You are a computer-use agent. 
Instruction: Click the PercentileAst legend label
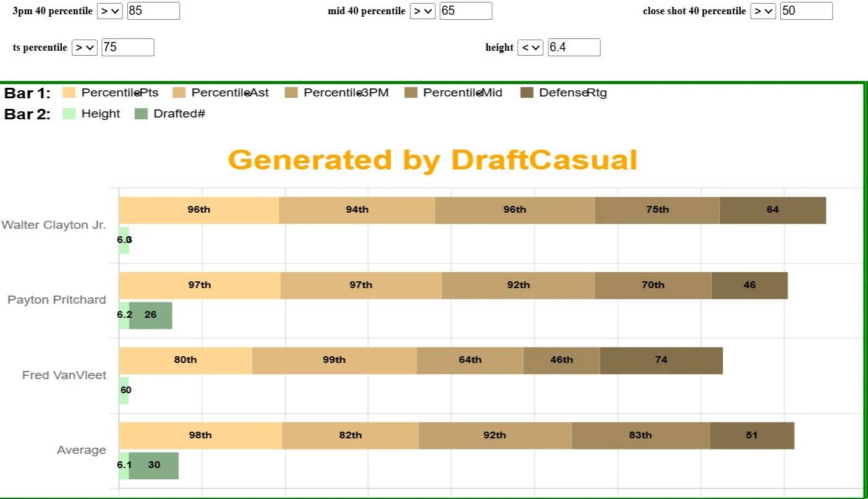point(230,93)
